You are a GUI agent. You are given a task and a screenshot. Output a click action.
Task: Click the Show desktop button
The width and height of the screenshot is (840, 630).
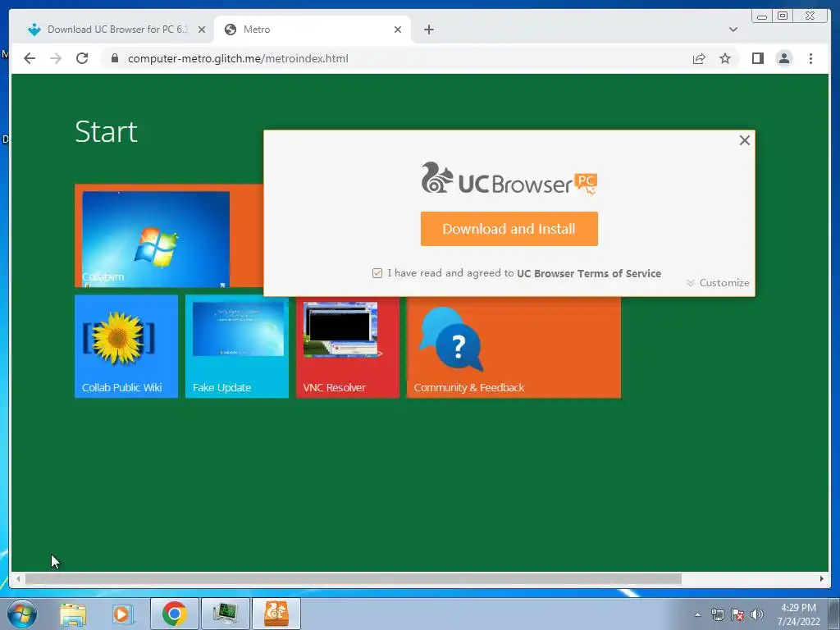[x=834, y=614]
